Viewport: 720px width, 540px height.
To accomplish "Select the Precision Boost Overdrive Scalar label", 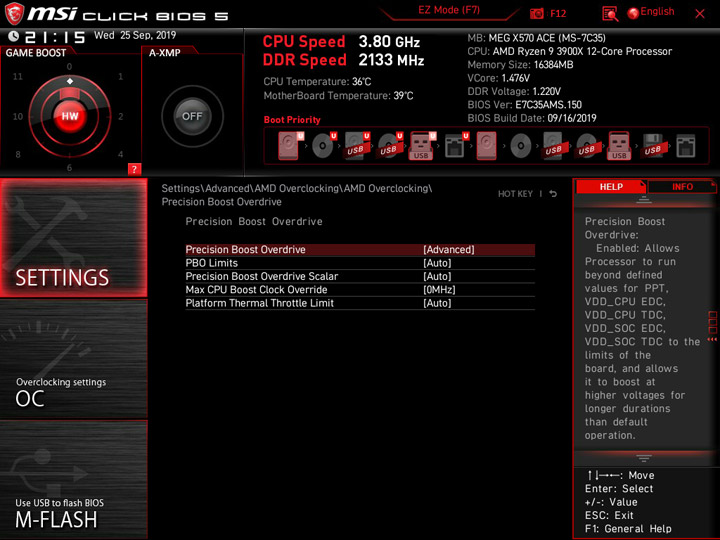I will click(x=262, y=276).
